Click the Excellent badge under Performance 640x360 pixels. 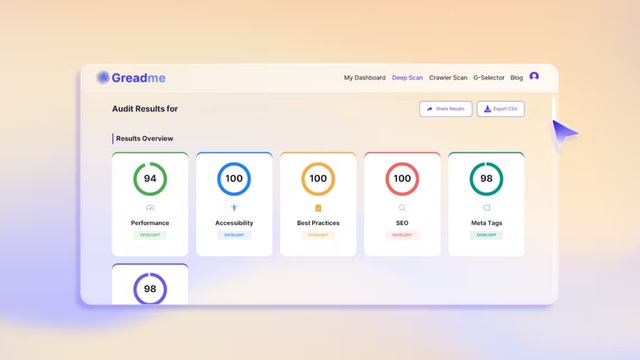(x=150, y=235)
